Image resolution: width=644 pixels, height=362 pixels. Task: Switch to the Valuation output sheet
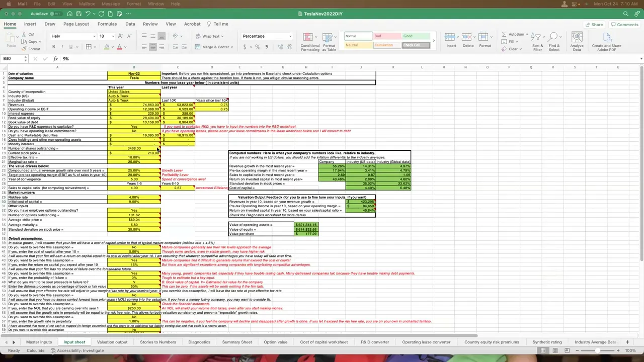[x=112, y=342]
